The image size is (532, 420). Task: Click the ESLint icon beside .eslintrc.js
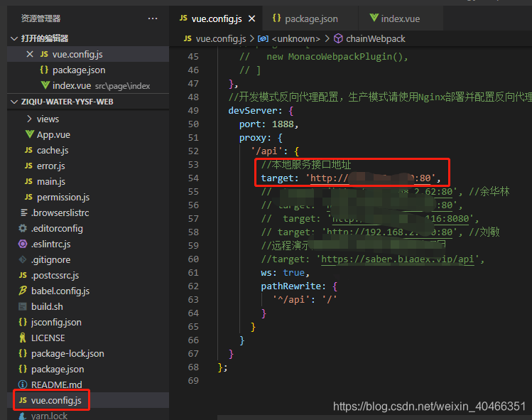click(x=23, y=244)
